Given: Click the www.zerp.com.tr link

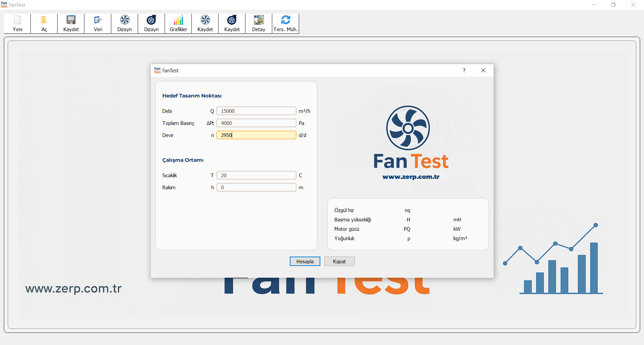Looking at the screenshot, I should pyautogui.click(x=411, y=177).
